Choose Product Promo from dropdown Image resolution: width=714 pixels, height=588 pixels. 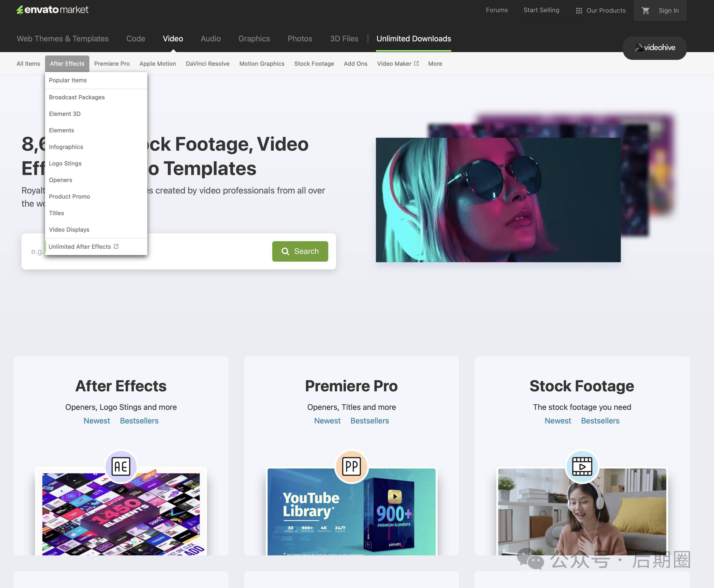96,196
